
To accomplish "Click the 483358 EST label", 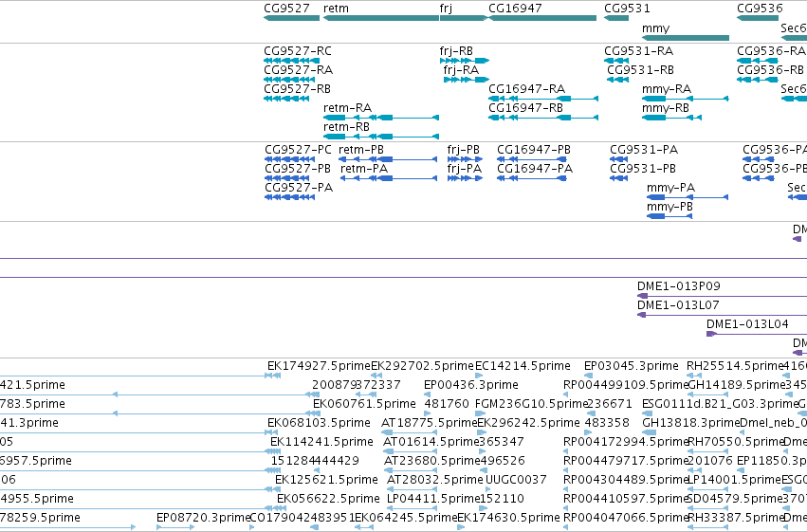I will tap(607, 423).
